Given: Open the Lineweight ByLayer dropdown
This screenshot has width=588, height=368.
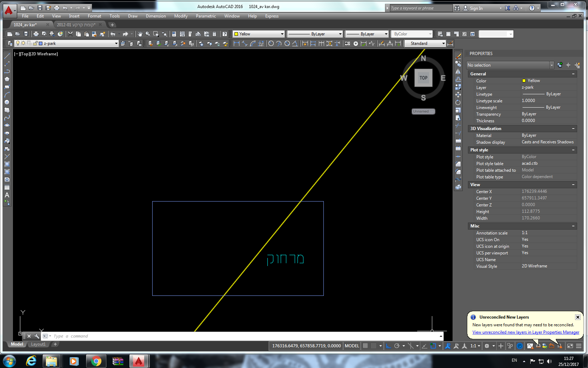Looking at the screenshot, I should (386, 34).
